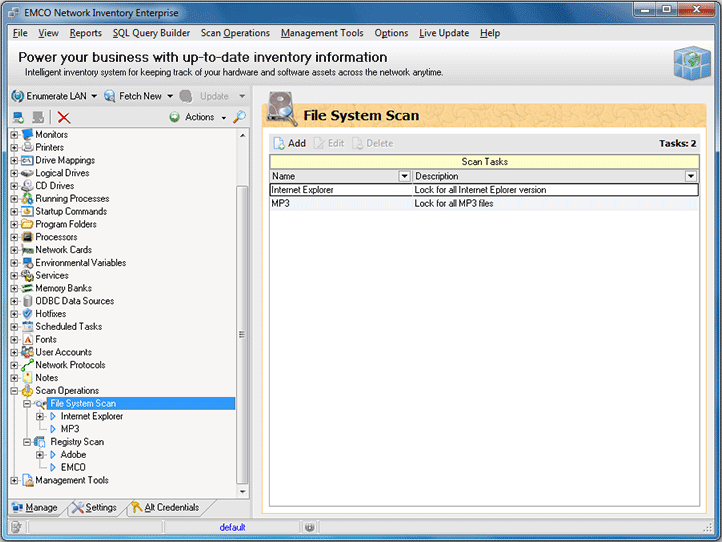Switch to the Alt Credentials tab
This screenshot has width=722, height=542.
coord(170,508)
